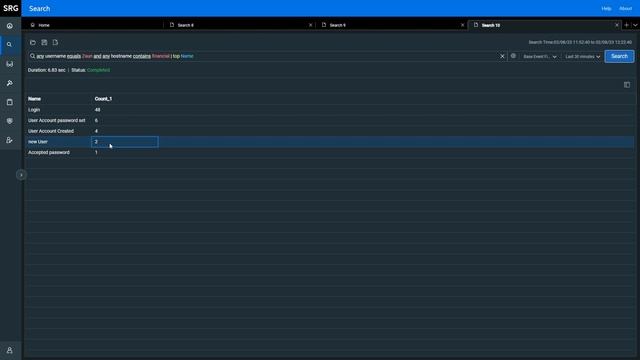The height and width of the screenshot is (360, 640).
Task: Click the Name column header
Action: click(x=34, y=99)
